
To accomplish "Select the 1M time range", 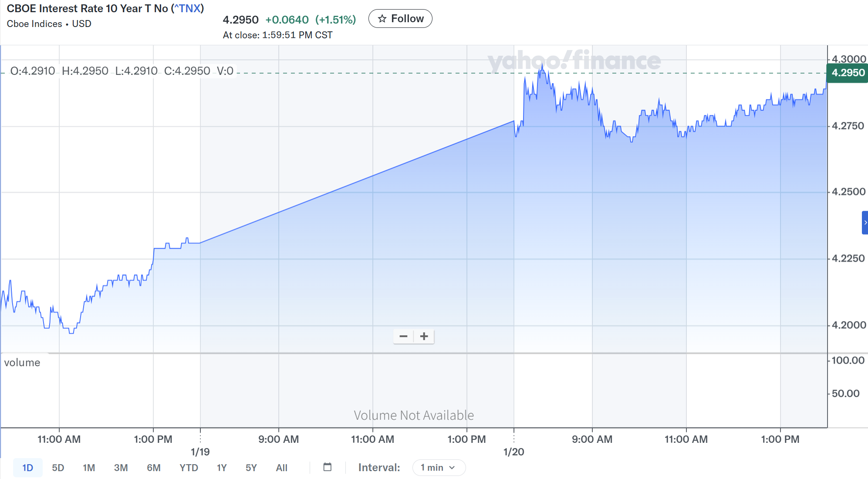I will click(89, 468).
